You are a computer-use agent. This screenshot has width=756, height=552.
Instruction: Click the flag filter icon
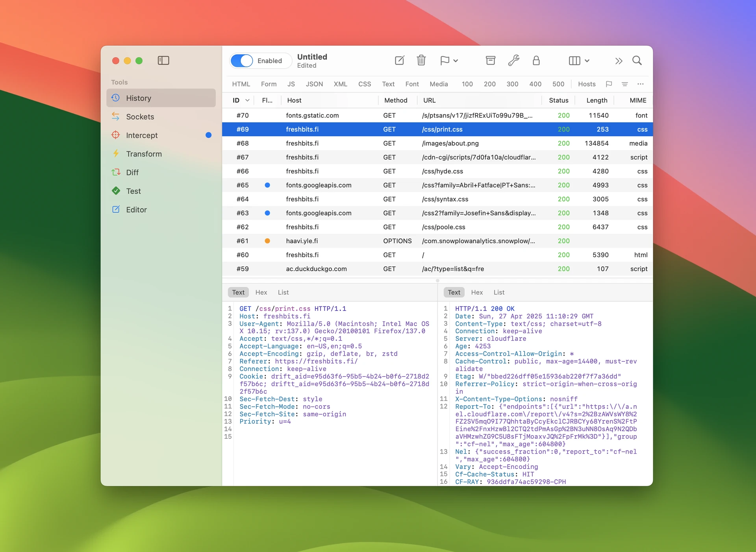[x=609, y=84]
